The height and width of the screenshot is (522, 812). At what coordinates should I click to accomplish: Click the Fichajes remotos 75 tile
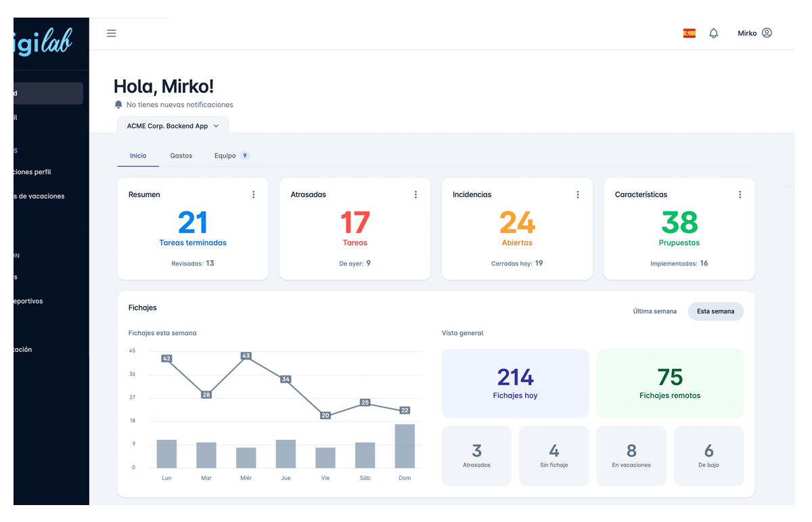pos(669,383)
